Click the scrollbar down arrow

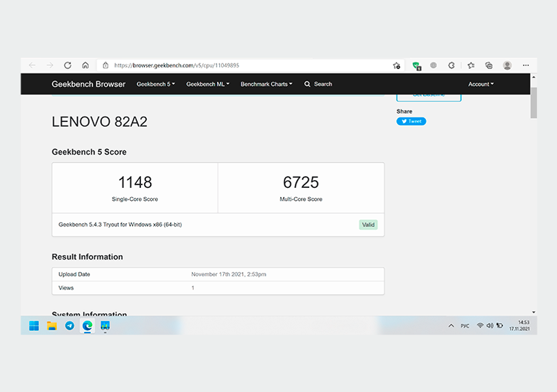[x=534, y=312]
